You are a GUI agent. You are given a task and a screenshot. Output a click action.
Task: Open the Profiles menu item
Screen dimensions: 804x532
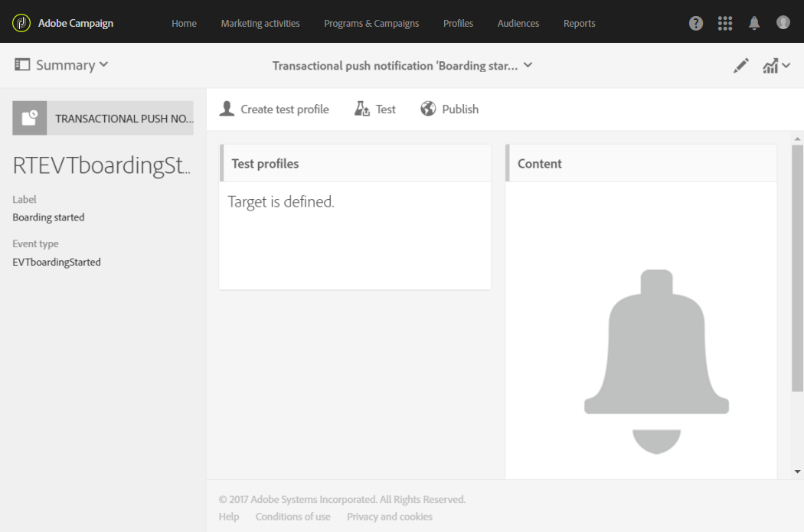(x=458, y=23)
